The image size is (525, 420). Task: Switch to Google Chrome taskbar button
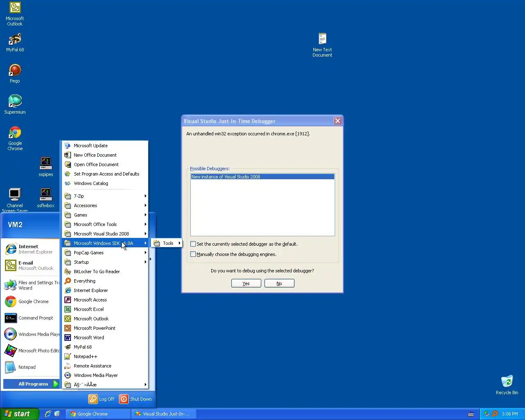(98, 414)
